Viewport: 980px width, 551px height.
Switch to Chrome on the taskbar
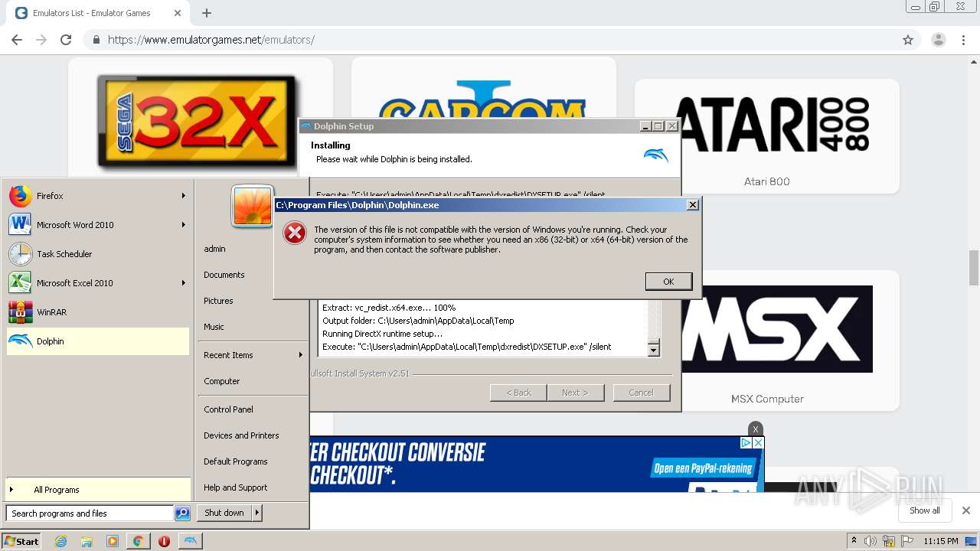click(138, 541)
